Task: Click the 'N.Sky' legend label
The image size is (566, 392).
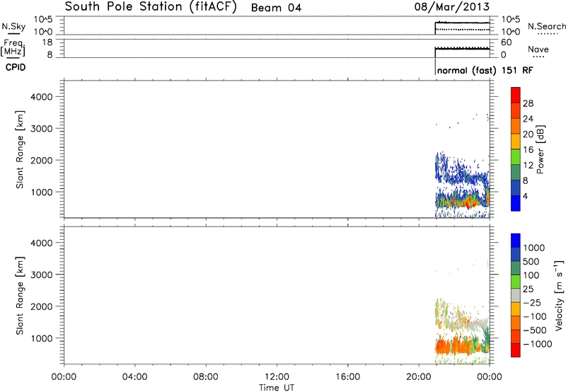Action: [x=13, y=26]
